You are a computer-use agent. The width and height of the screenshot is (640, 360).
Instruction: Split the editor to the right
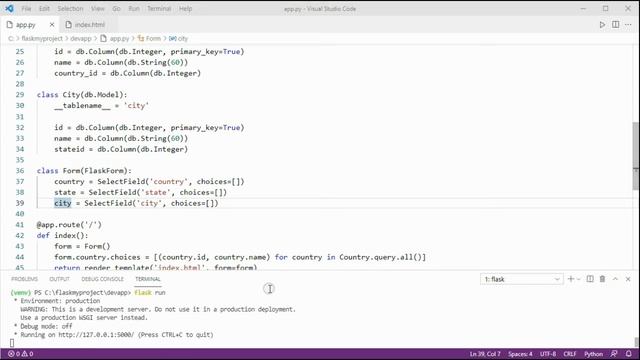click(616, 24)
